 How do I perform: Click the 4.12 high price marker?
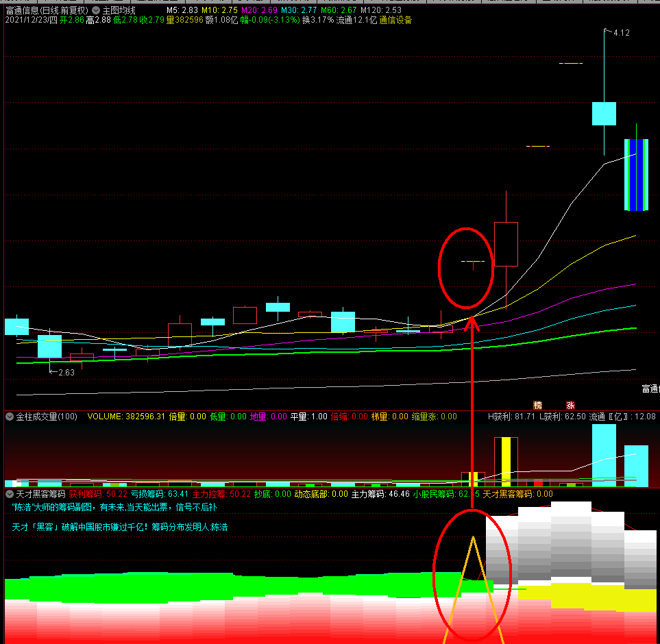coord(621,33)
